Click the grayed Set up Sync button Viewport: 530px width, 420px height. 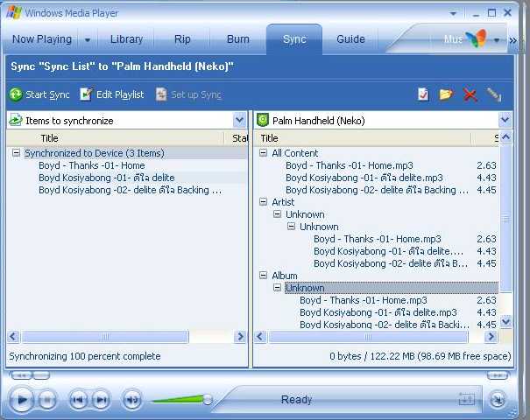(x=188, y=94)
